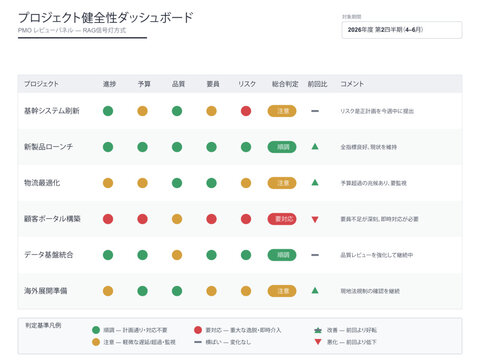Click the green 順調 dot in the legend
This screenshot has width=480, height=360.
click(x=96, y=330)
